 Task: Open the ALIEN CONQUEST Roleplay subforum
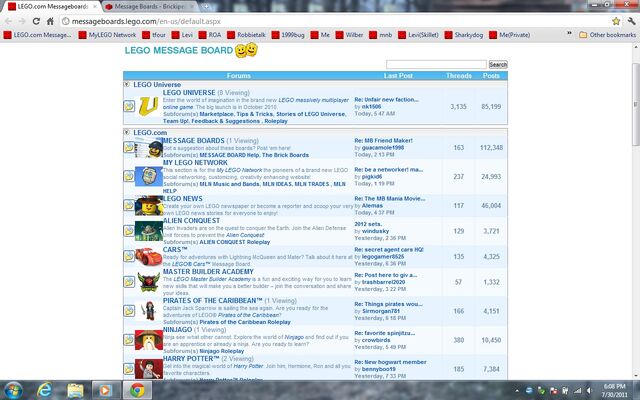point(235,242)
